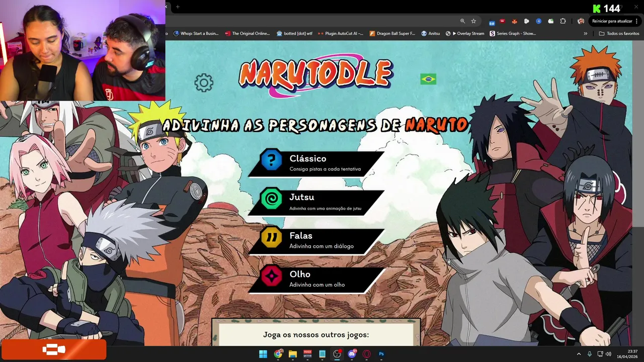Open Chrome three-dot menu
The width and height of the screenshot is (644, 362).
click(x=637, y=21)
